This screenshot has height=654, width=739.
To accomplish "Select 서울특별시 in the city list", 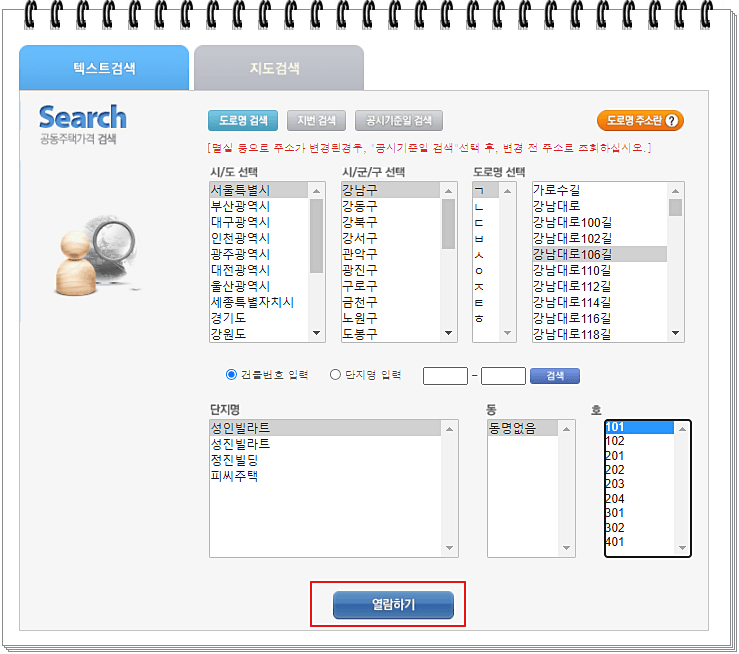I will [258, 190].
